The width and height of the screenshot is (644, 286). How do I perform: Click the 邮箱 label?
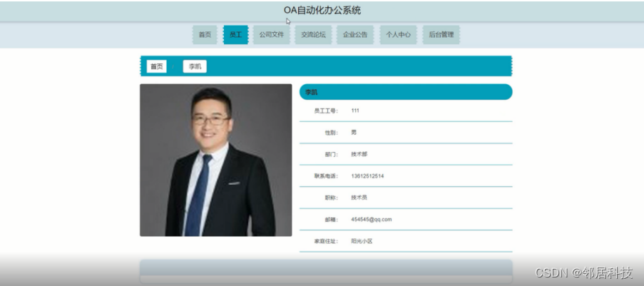tap(331, 220)
